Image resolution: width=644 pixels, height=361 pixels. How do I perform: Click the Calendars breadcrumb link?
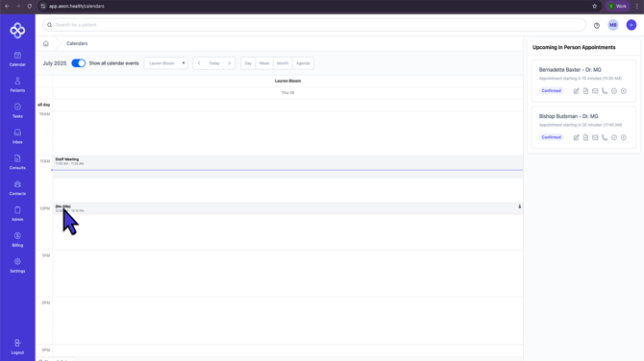(77, 43)
